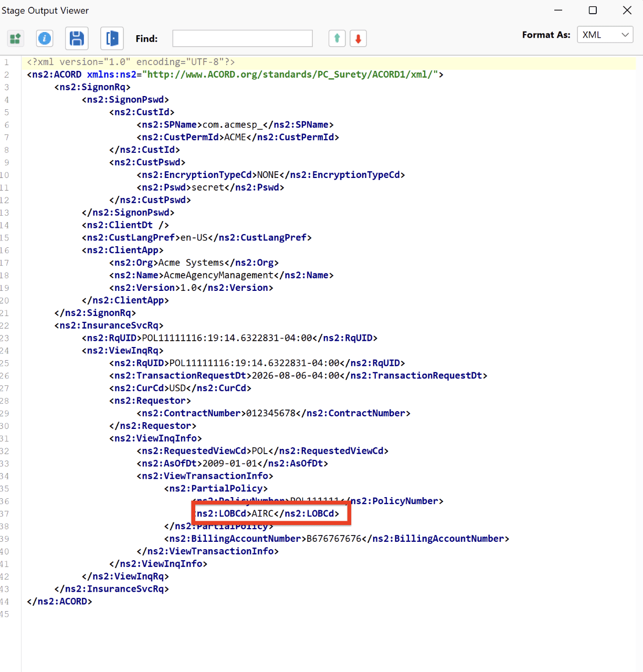Click the opening ns2:PartialPolicy tag
The height and width of the screenshot is (672, 643).
click(216, 489)
